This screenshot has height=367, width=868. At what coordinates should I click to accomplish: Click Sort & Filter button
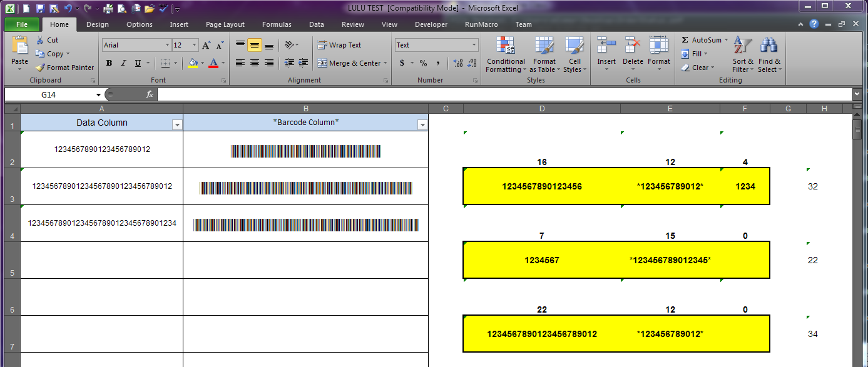[743, 55]
